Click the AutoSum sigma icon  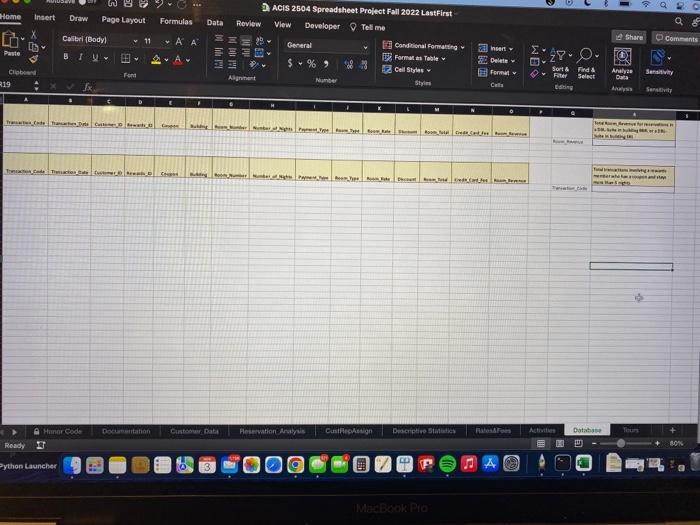(x=535, y=50)
